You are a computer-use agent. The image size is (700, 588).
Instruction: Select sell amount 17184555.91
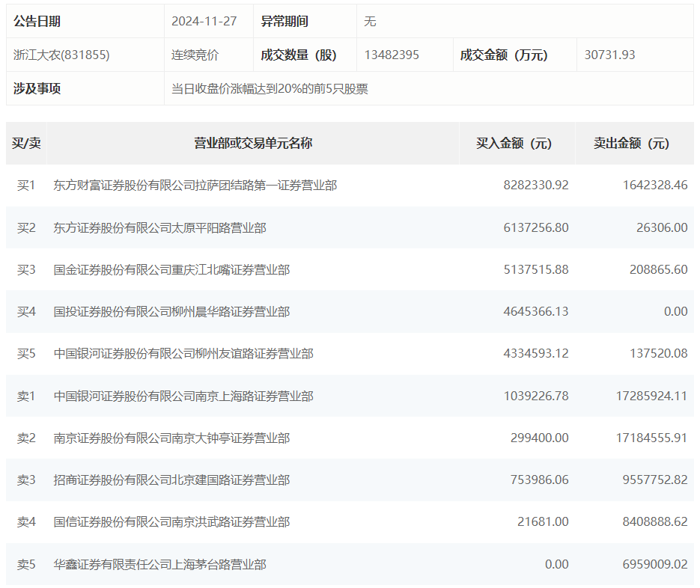pos(652,438)
